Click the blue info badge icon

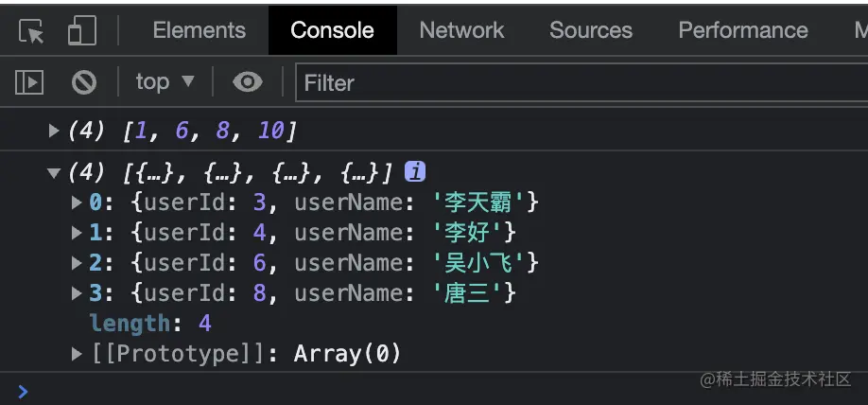pyautogui.click(x=415, y=172)
